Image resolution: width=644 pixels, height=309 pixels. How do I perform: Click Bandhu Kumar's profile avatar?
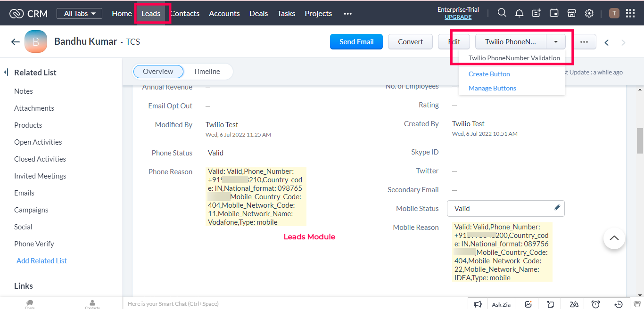coord(36,41)
